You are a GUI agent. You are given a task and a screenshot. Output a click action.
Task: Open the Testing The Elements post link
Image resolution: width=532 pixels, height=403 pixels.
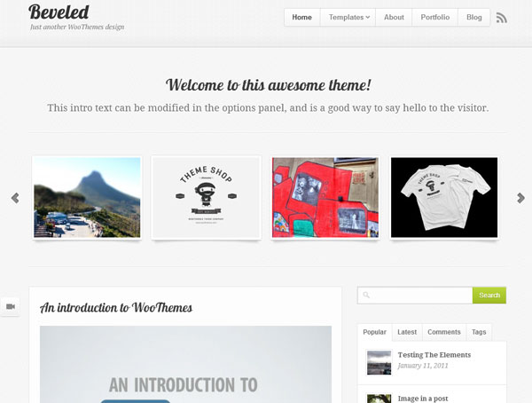coord(434,355)
